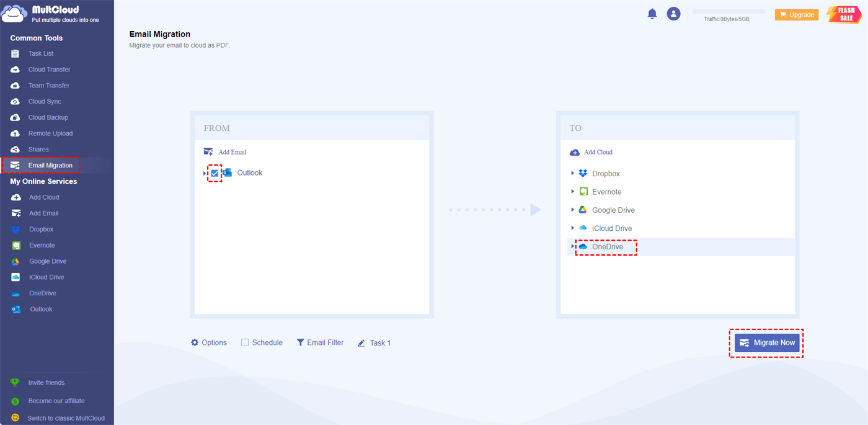Select Team Transfer in sidebar

49,86
